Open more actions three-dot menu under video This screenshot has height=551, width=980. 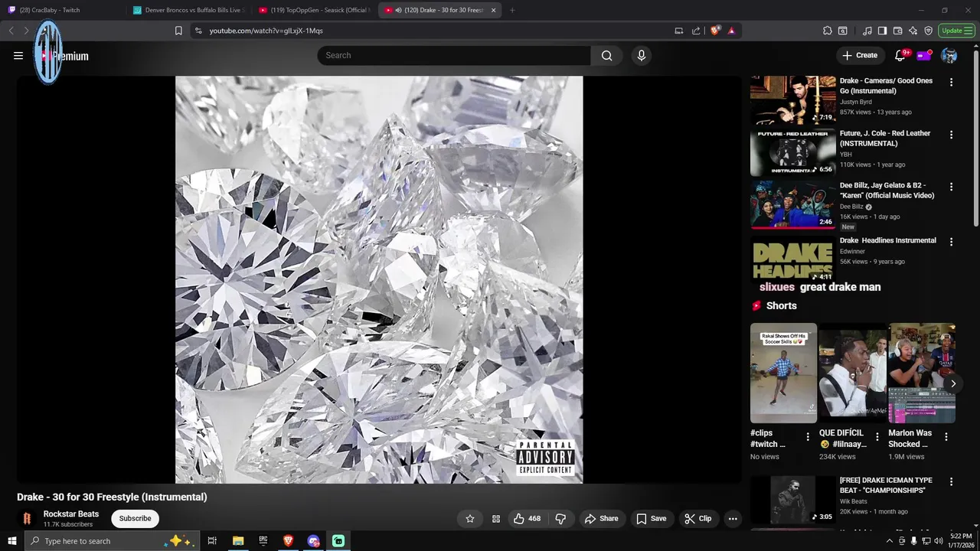(x=733, y=519)
